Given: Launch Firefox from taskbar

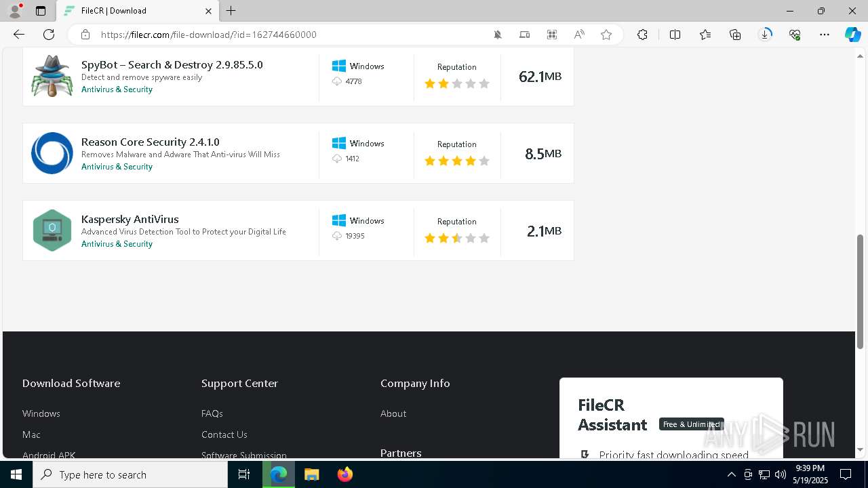Looking at the screenshot, I should [x=344, y=474].
